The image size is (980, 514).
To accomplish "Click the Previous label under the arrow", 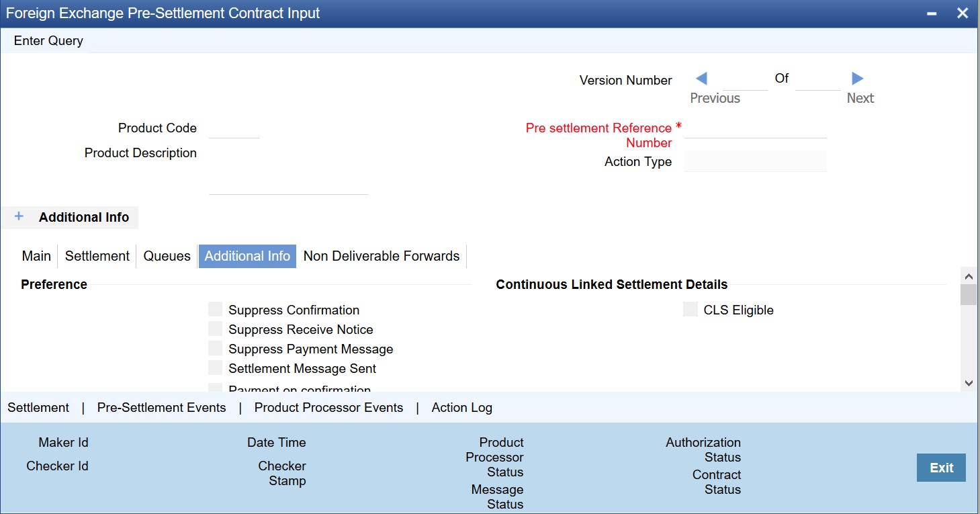I will (715, 98).
